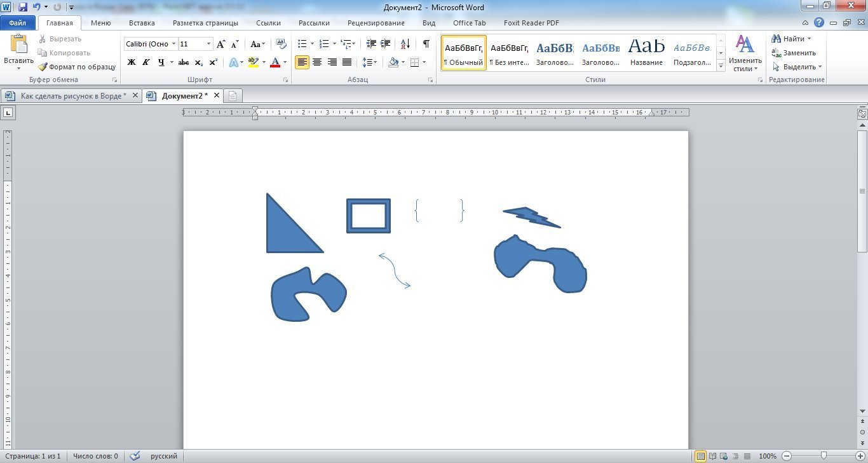Open the font name Calibri dropdown
The image size is (868, 463).
click(x=174, y=44)
